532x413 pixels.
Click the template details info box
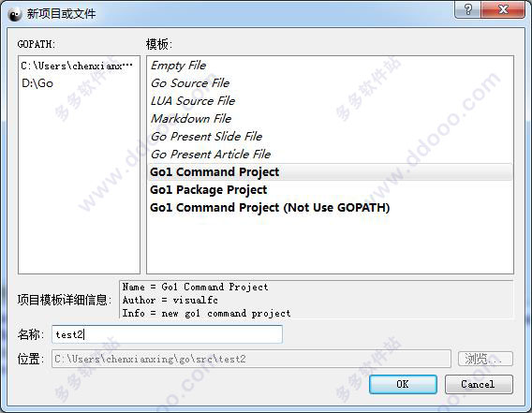(x=317, y=300)
